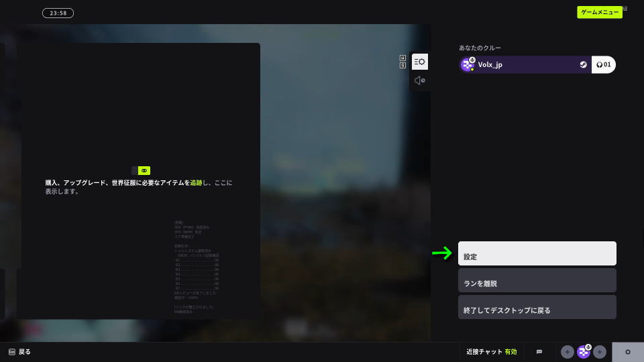Click the S key hint icon
Screen dimensions: 644x362
402,65
